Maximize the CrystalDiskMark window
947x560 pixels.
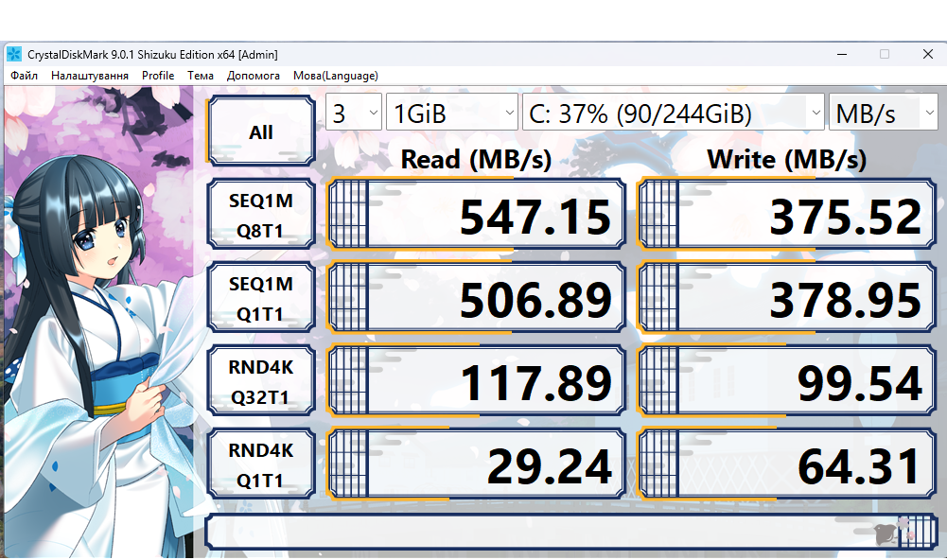(885, 54)
